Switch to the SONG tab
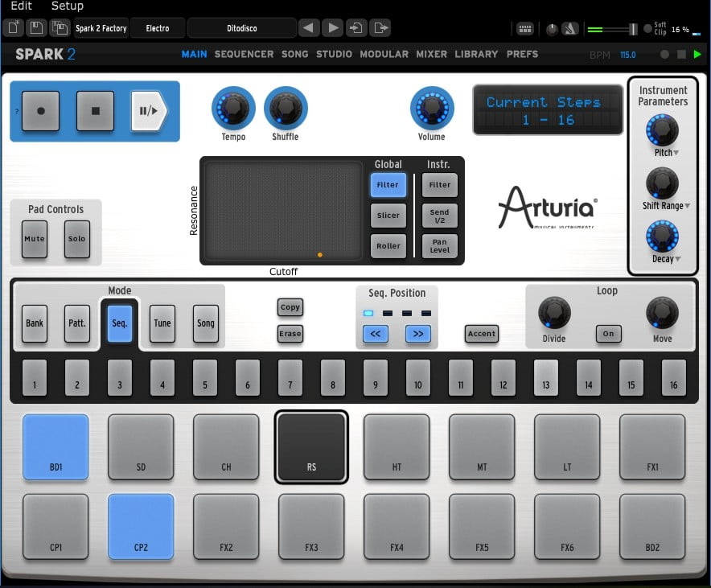Image resolution: width=711 pixels, height=588 pixels. pos(294,55)
